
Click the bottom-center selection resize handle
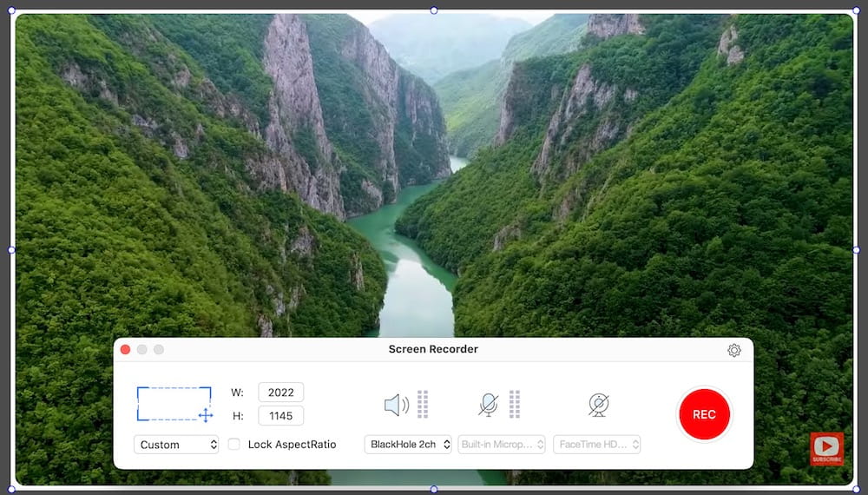434,490
